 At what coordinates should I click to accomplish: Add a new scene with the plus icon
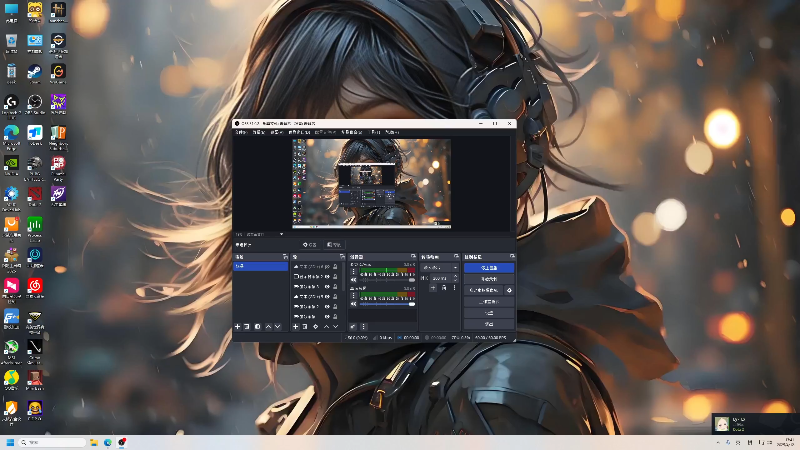[237, 327]
